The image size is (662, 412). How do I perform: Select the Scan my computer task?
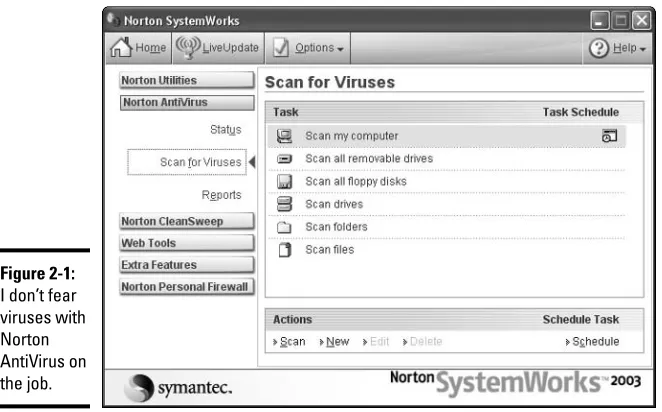point(446,136)
